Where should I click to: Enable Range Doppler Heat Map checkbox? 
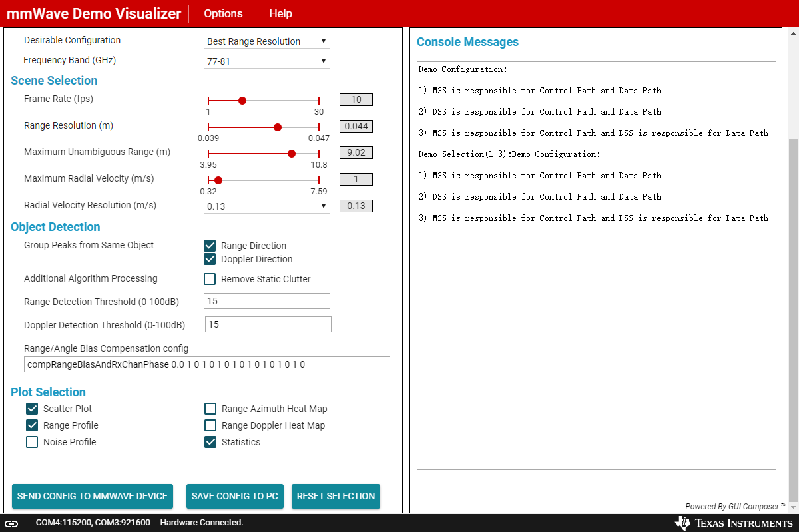(210, 425)
